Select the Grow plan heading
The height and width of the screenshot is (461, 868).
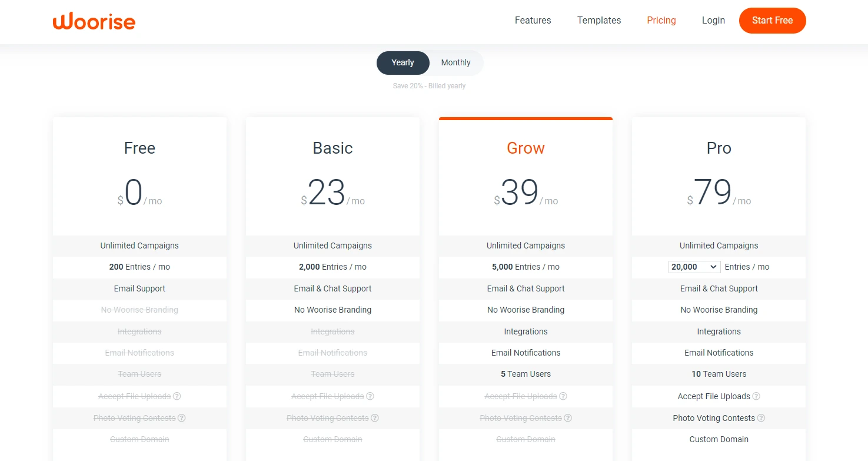coord(526,148)
